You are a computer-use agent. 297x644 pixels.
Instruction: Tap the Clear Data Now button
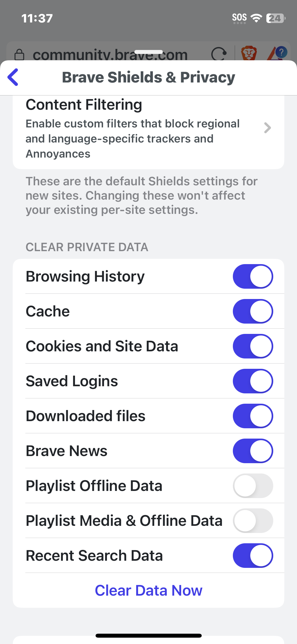click(148, 590)
